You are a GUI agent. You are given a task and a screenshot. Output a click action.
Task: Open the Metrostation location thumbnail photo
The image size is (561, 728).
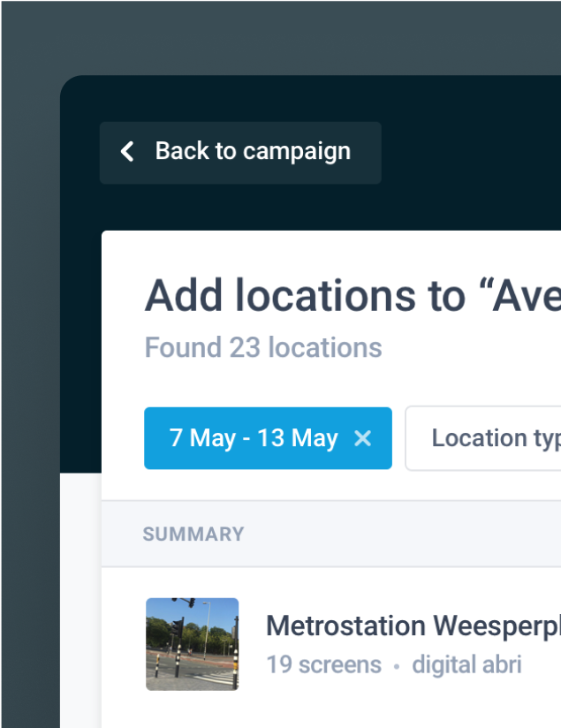192,644
